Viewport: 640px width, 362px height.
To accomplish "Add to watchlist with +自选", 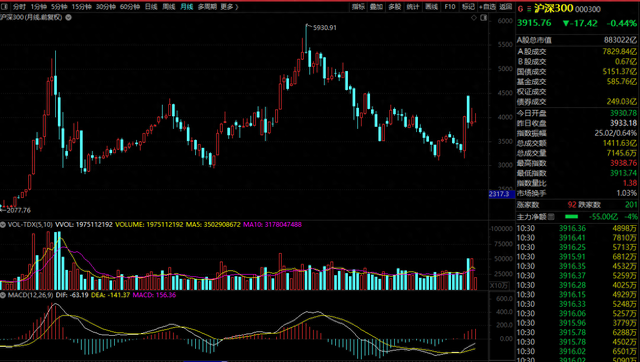I will coord(487,7).
